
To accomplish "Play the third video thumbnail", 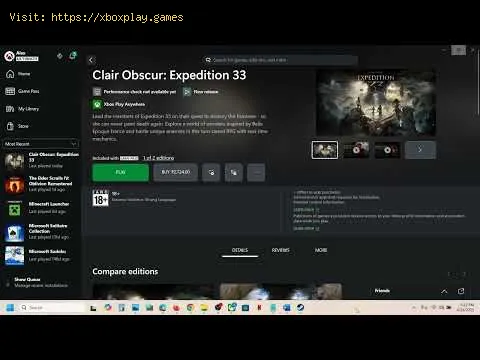I will 387,150.
